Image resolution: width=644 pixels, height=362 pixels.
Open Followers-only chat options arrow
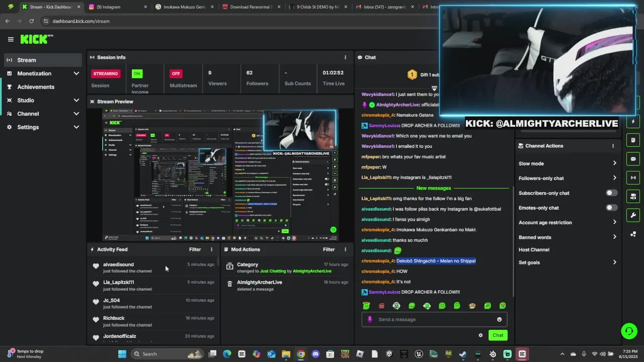614,178
